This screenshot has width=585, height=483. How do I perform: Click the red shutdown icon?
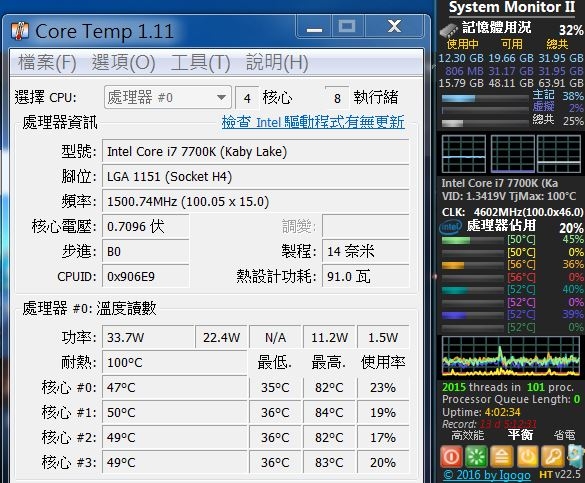point(451,456)
